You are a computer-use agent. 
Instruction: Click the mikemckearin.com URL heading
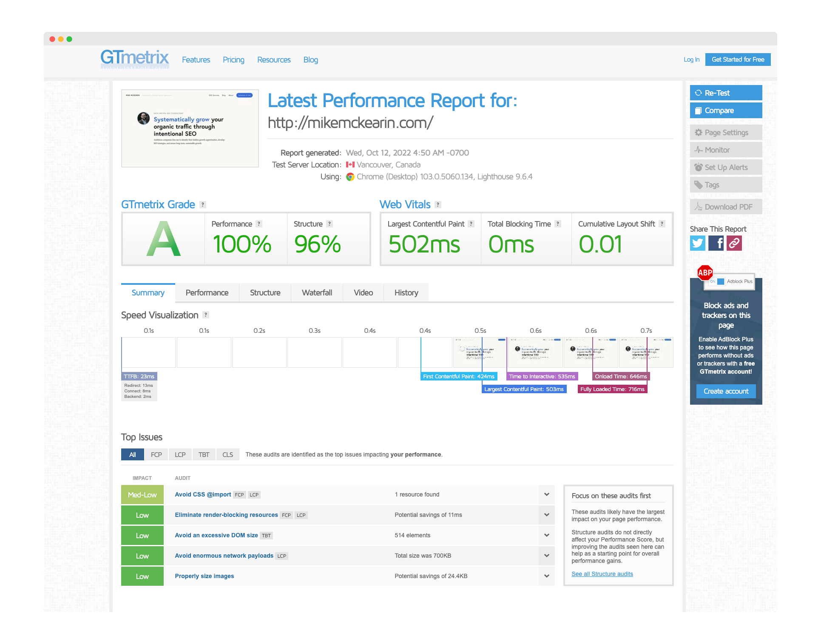350,123
